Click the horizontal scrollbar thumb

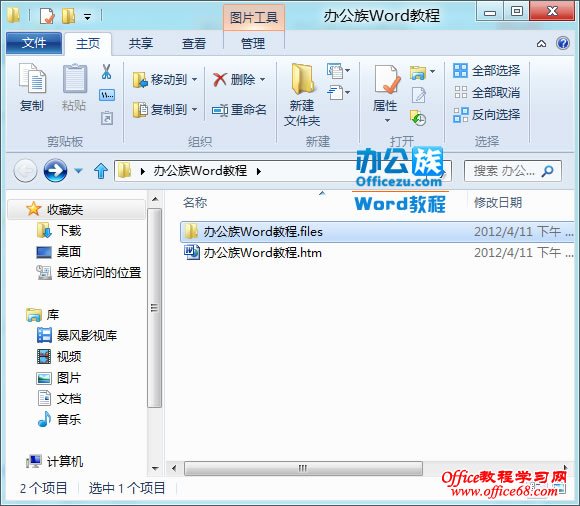pyautogui.click(x=303, y=468)
